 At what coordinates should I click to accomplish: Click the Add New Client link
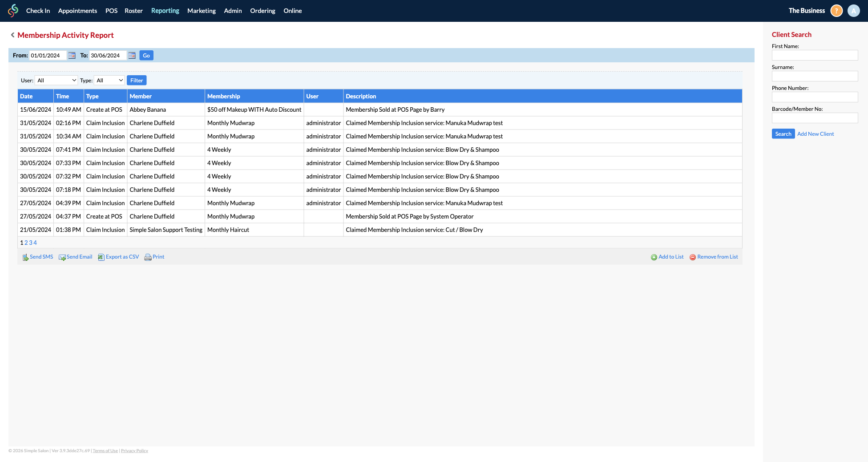coord(815,134)
